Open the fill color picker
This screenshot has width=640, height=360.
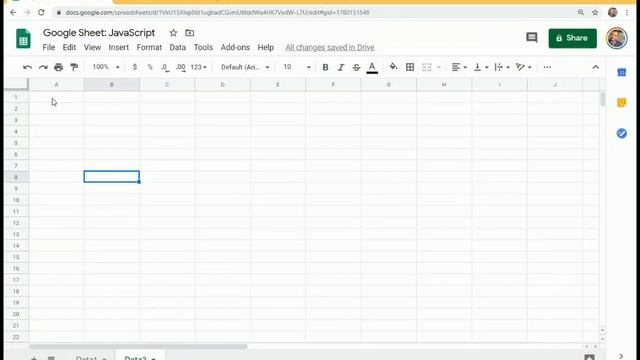pos(393,67)
